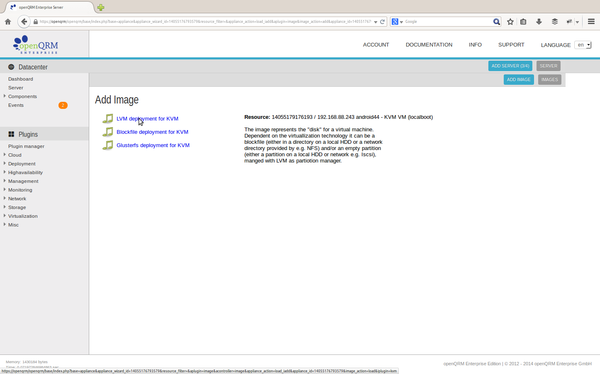Open the URL history dropdown arrow
This screenshot has width=600, height=374.
point(375,22)
